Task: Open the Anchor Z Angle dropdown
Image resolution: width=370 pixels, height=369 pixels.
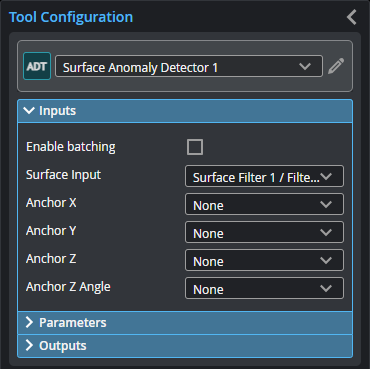Action: (x=264, y=288)
